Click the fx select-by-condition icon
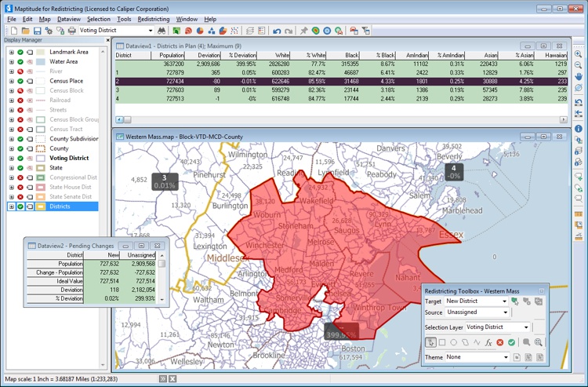 [x=488, y=342]
